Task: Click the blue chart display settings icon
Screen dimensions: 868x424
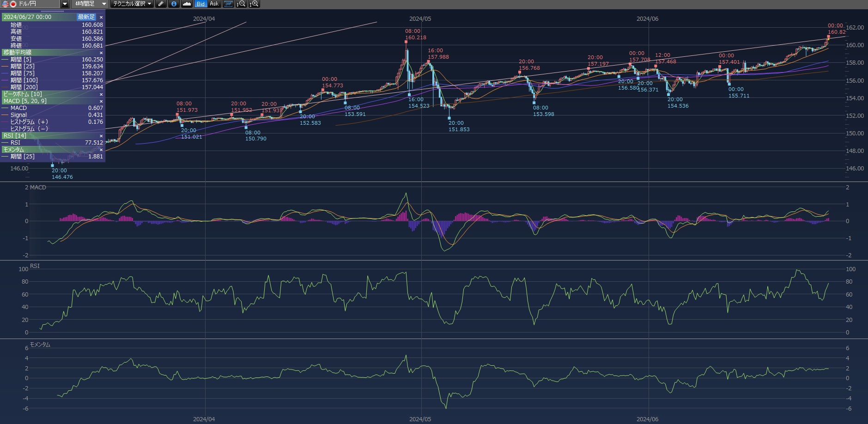Action: [228, 4]
